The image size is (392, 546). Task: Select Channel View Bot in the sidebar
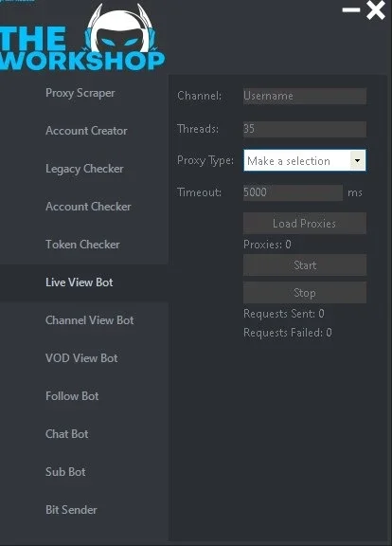(x=90, y=320)
